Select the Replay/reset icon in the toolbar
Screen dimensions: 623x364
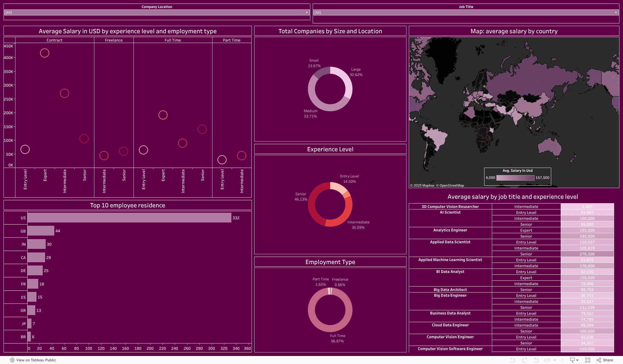pos(537,360)
